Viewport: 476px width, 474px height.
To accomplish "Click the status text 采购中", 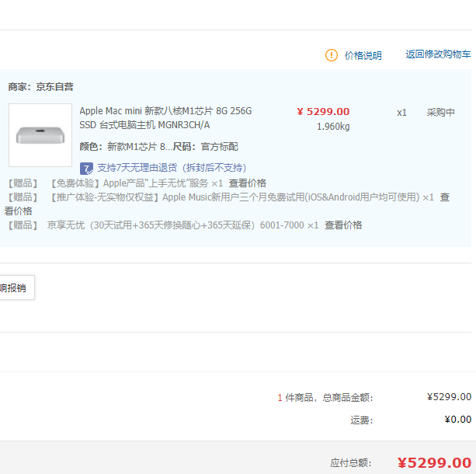I will point(441,113).
